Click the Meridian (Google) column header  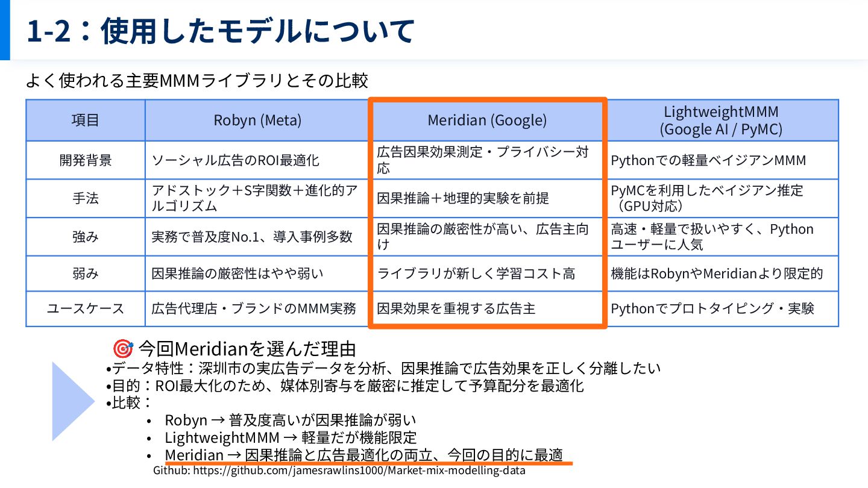click(487, 120)
